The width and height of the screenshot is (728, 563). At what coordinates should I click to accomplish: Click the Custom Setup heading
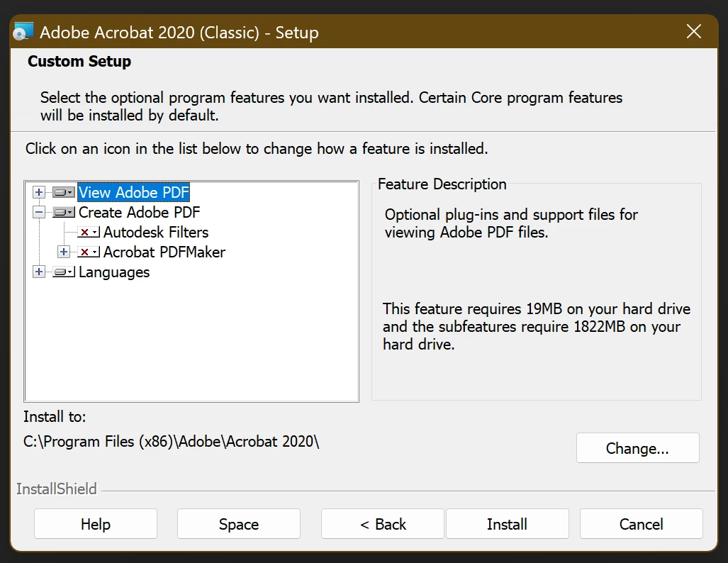(79, 61)
